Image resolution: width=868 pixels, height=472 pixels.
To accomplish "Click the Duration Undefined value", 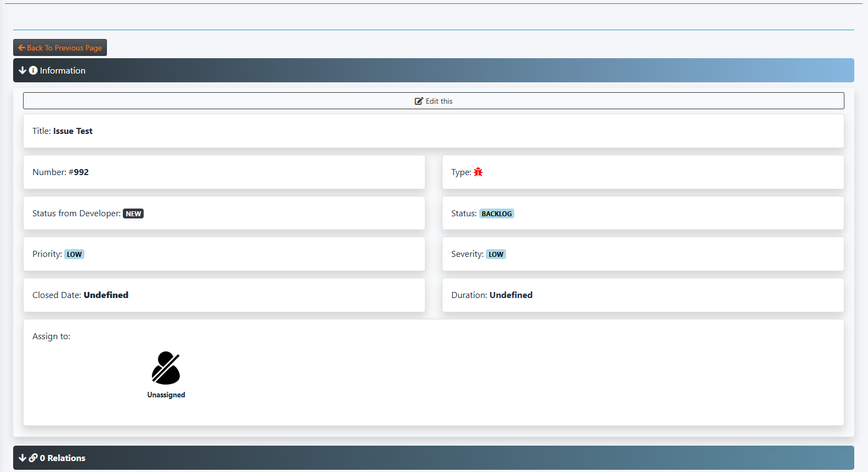I will point(511,295).
